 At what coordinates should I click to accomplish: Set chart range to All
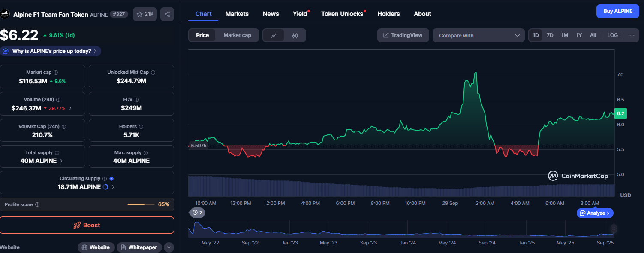[x=593, y=35]
